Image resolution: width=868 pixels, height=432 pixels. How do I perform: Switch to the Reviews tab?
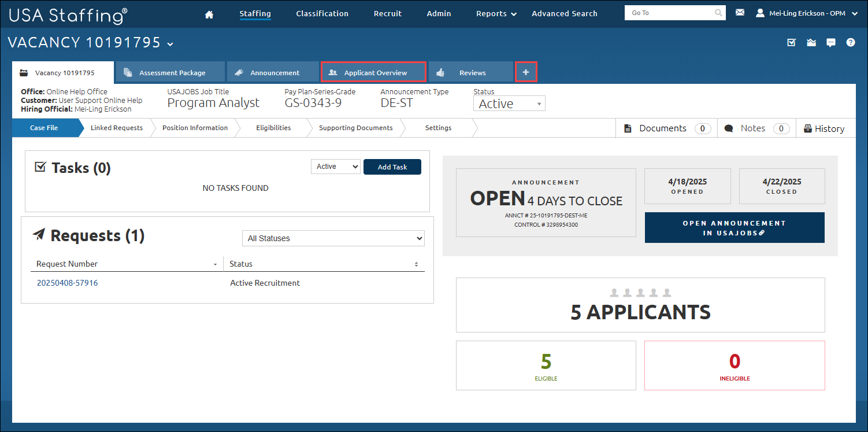[470, 72]
